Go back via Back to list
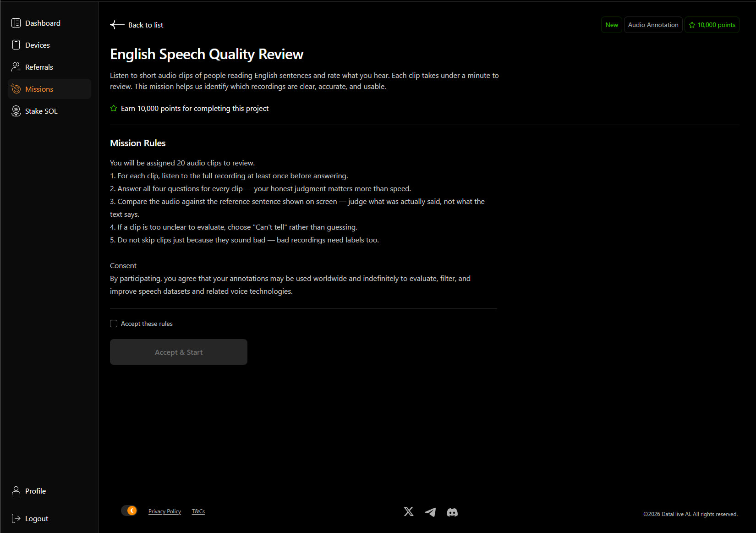This screenshot has height=533, width=756. click(x=137, y=25)
